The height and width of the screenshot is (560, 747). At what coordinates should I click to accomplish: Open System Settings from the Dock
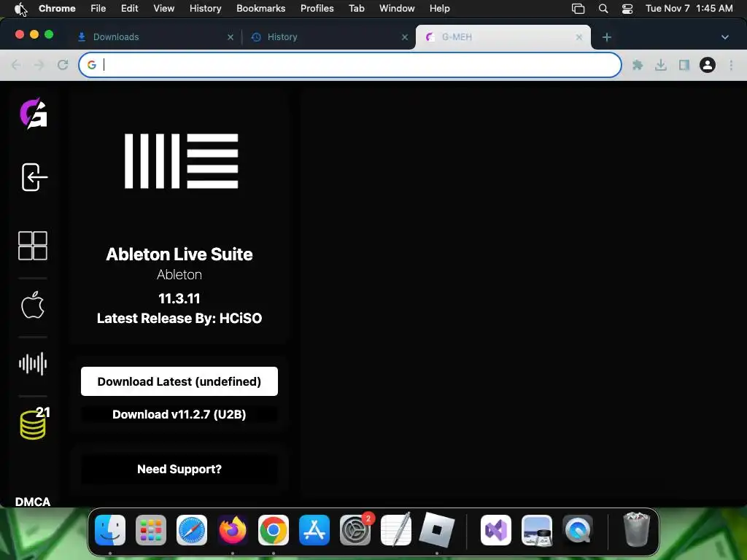coord(355,530)
